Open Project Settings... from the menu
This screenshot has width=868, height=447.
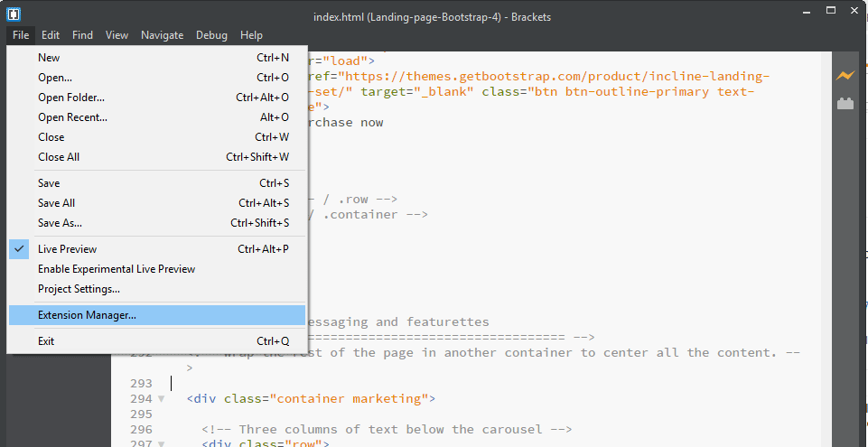click(x=158, y=289)
